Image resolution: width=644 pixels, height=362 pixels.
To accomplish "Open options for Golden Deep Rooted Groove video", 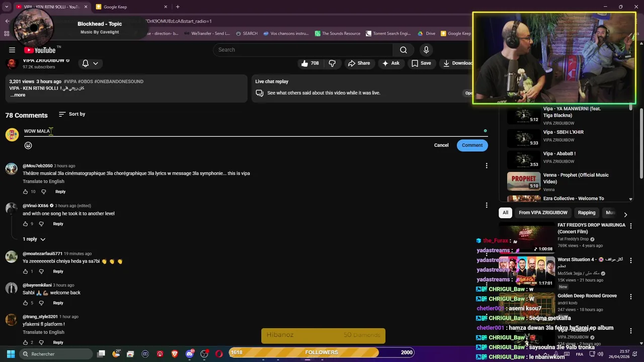I will coord(631,297).
